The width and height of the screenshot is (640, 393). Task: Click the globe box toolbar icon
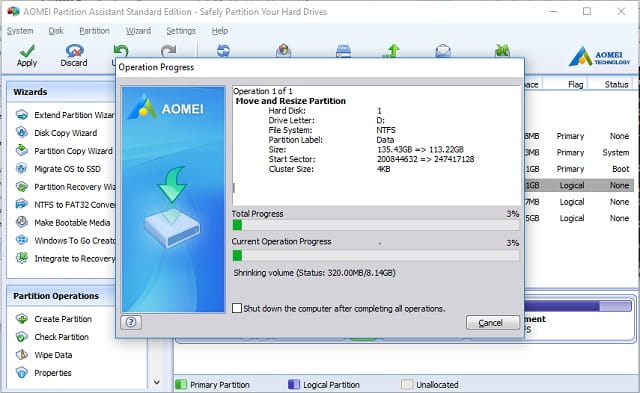(283, 51)
